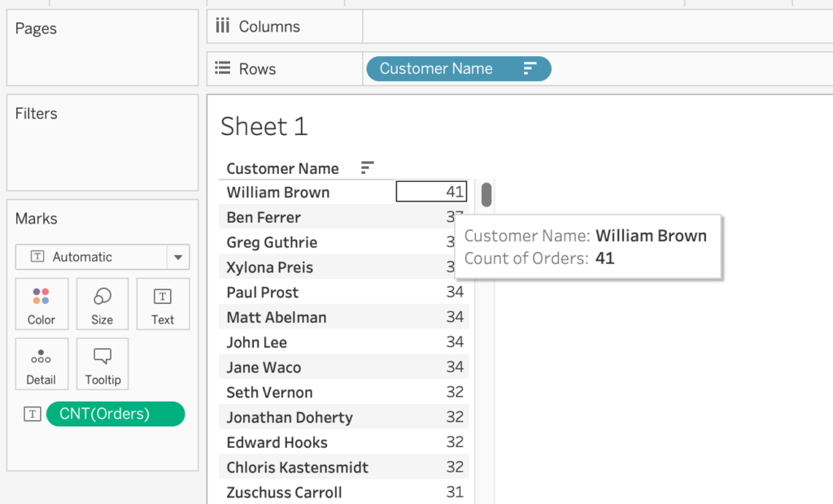Click the Filters shelf area

[x=102, y=150]
